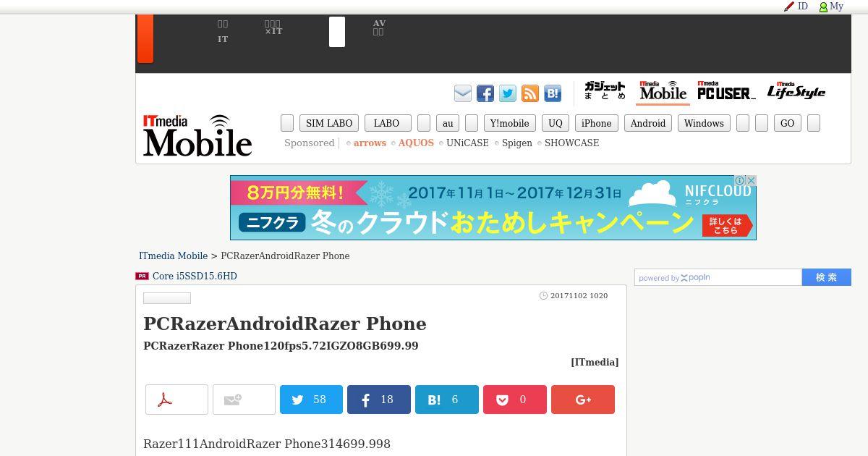Click the blue search button
Image resolution: width=868 pixels, height=456 pixels.
click(x=827, y=277)
